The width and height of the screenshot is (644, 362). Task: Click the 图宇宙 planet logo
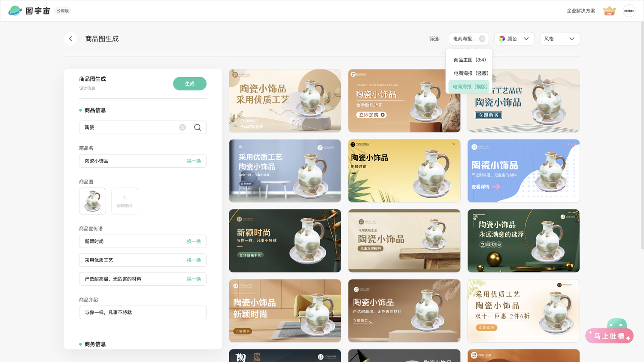point(15,11)
